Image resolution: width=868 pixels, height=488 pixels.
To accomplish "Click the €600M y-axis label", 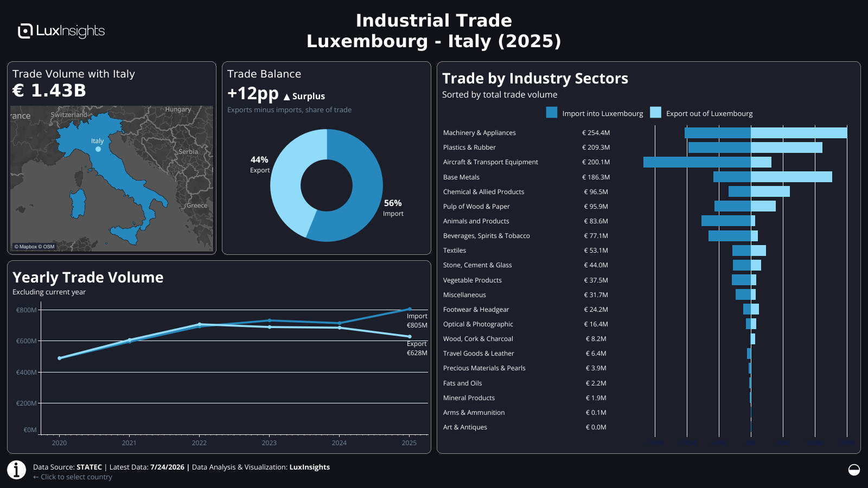I will coord(27,341).
